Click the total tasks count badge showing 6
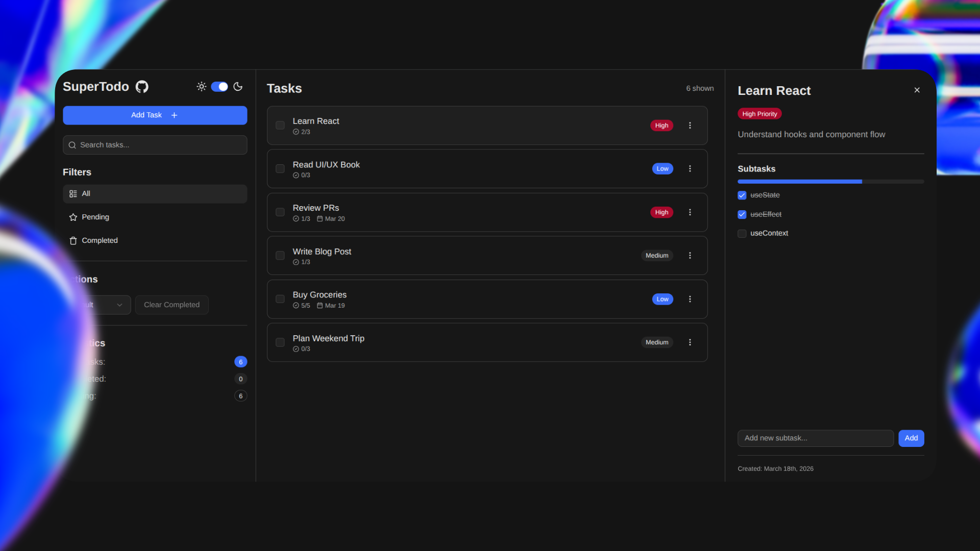 241,362
